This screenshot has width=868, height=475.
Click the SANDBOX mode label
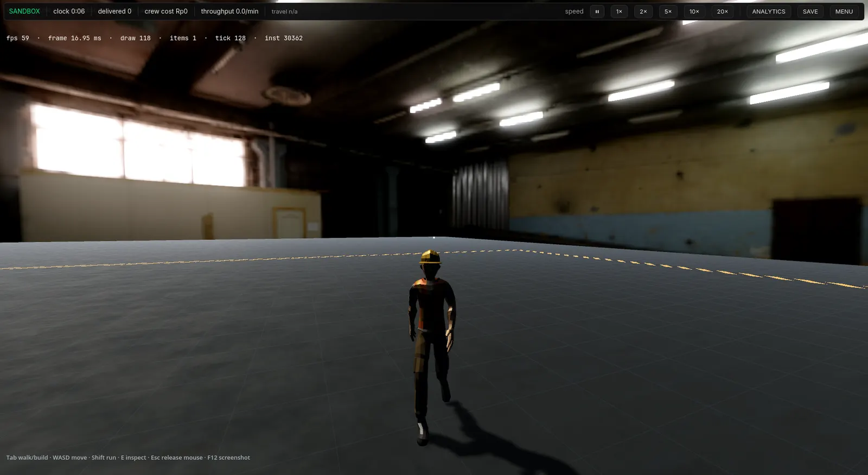pyautogui.click(x=24, y=11)
